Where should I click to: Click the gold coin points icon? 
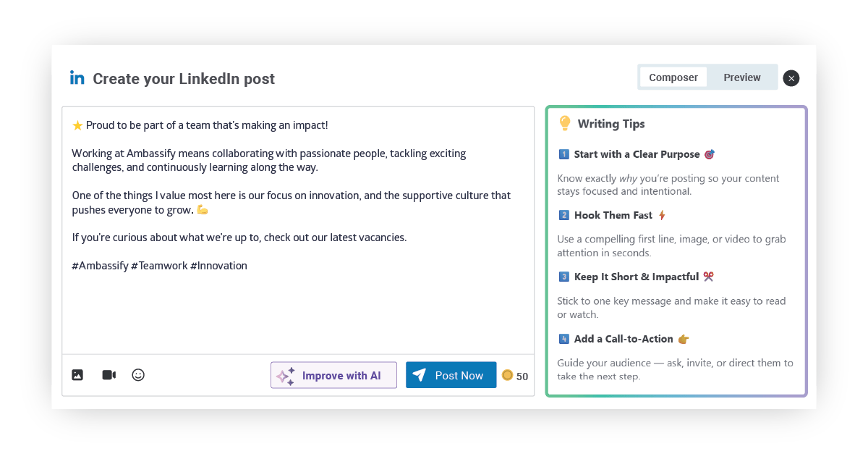click(507, 375)
